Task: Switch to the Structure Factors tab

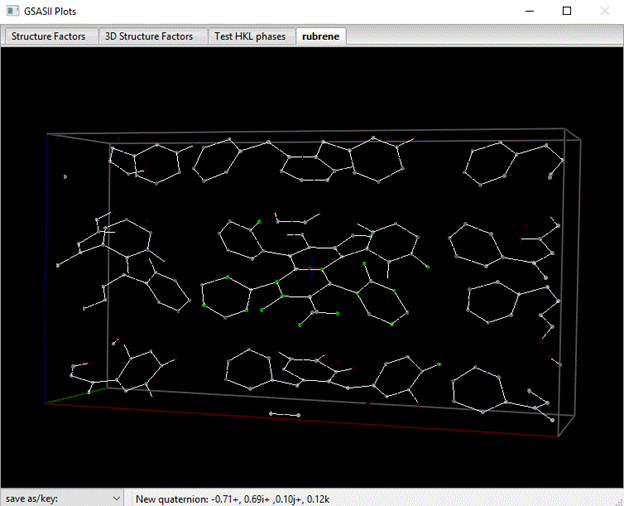Action: [48, 36]
